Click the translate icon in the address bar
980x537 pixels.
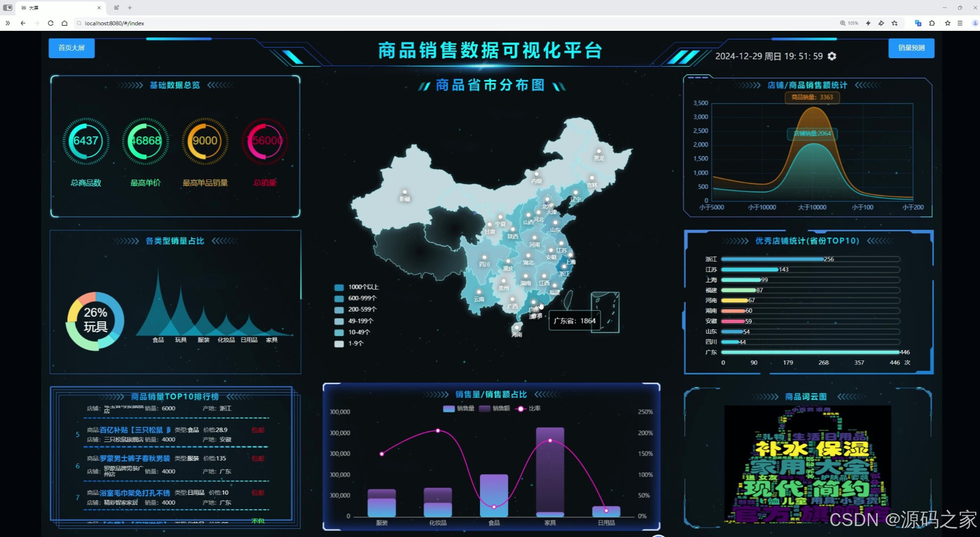click(918, 23)
